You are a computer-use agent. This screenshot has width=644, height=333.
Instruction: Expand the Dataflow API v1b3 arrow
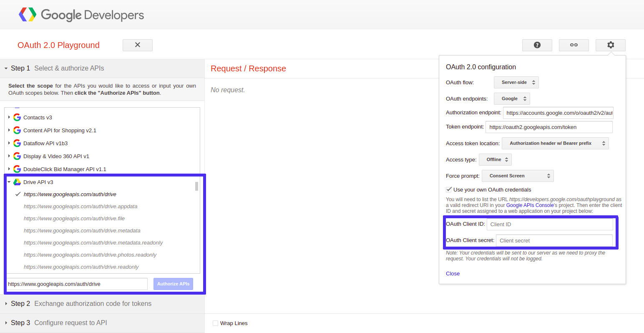click(x=9, y=143)
